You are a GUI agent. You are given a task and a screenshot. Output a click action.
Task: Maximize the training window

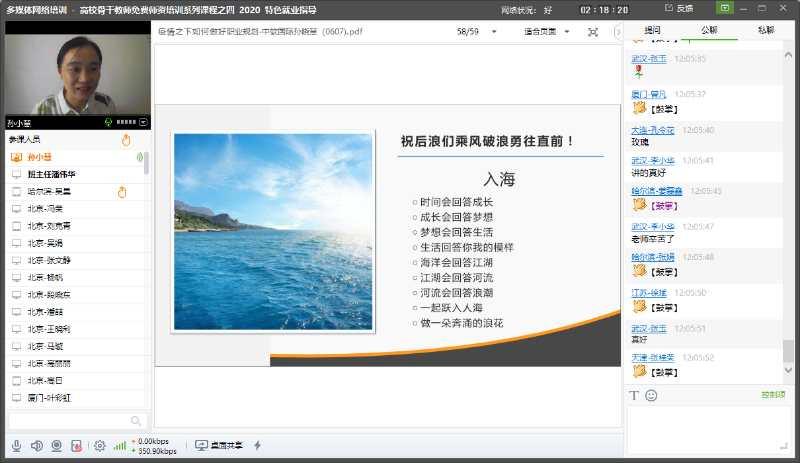(762, 9)
